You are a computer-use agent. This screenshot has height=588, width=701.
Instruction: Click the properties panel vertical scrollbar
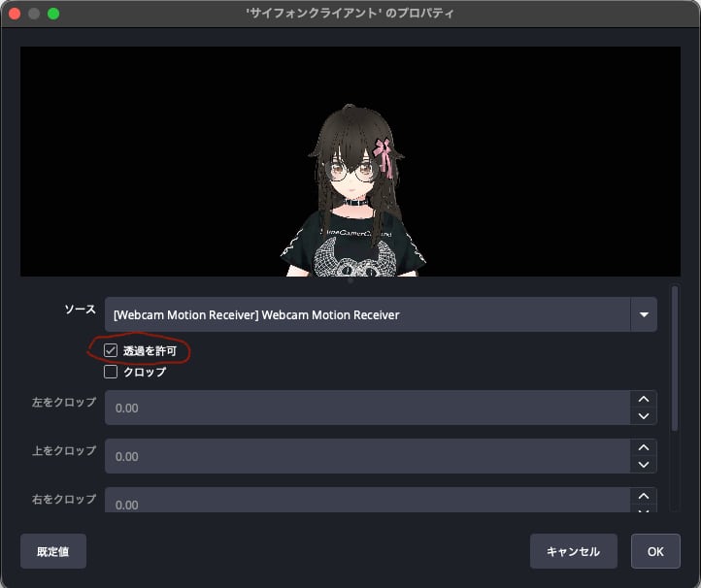[675, 359]
